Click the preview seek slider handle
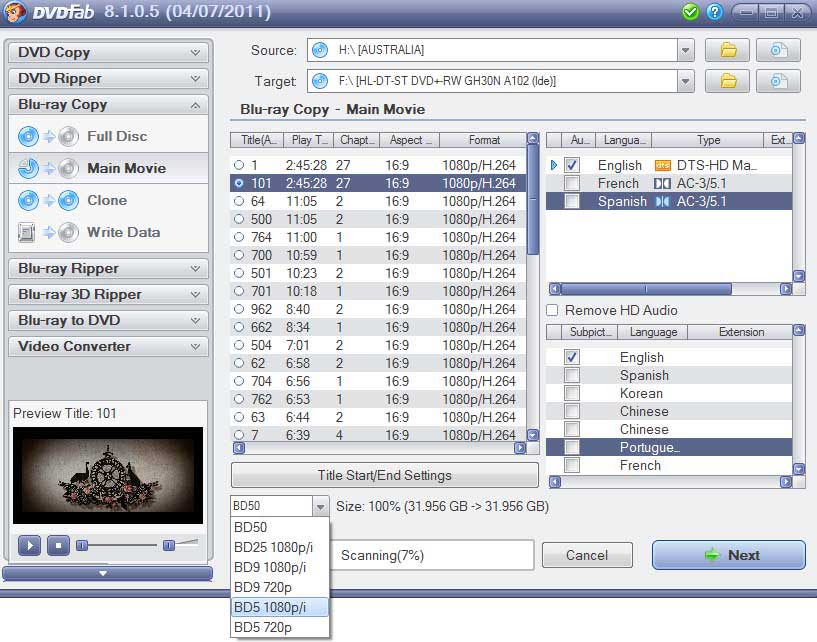 coord(82,546)
